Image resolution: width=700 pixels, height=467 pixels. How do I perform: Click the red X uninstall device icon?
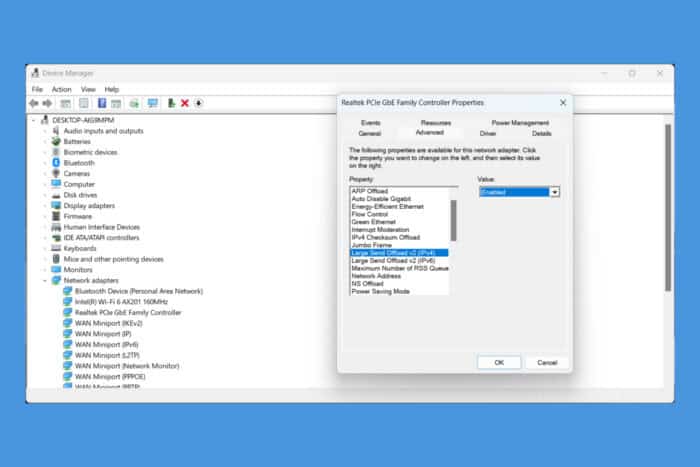pyautogui.click(x=185, y=104)
